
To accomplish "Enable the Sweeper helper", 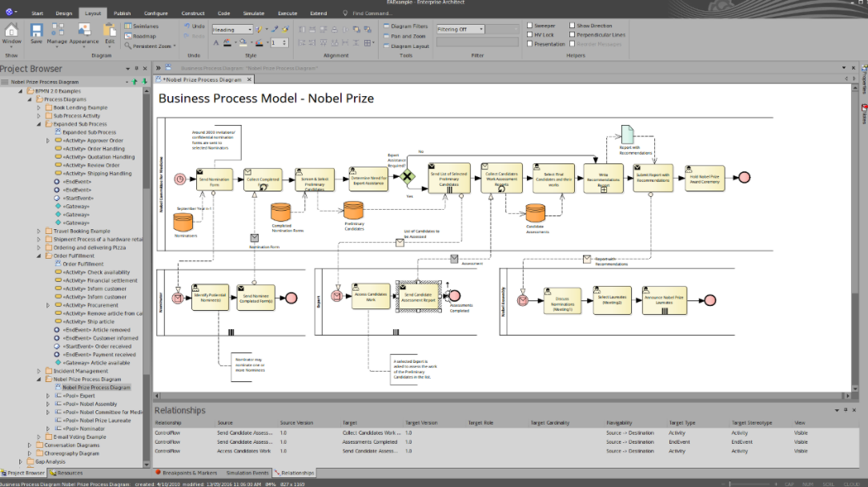I will pos(528,25).
